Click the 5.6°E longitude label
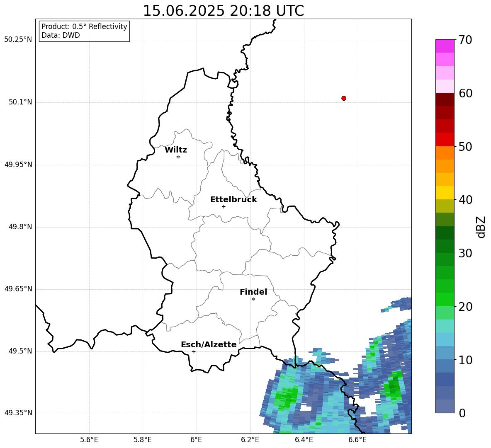This screenshot has width=491, height=448. click(x=89, y=440)
